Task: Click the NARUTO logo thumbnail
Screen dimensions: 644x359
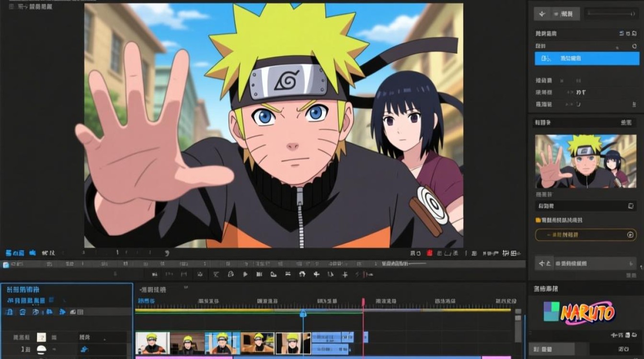Action: pos(587,314)
